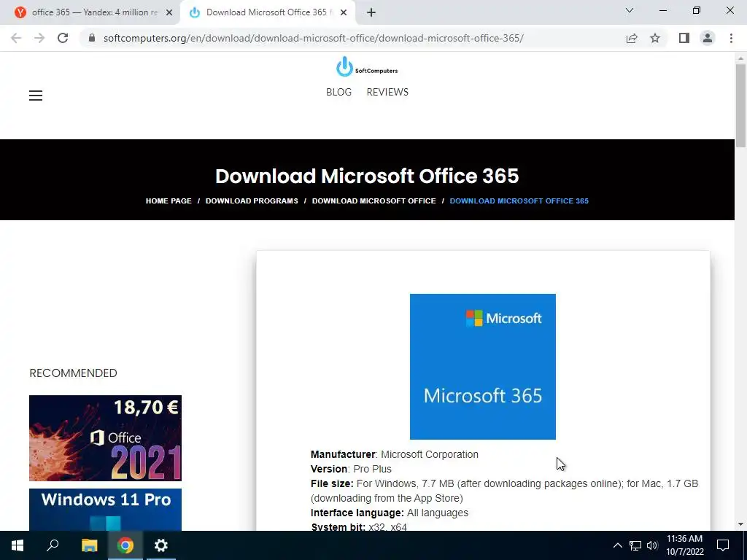Click the SoftComputers logo
Image resolution: width=747 pixels, height=560 pixels.
tap(367, 66)
